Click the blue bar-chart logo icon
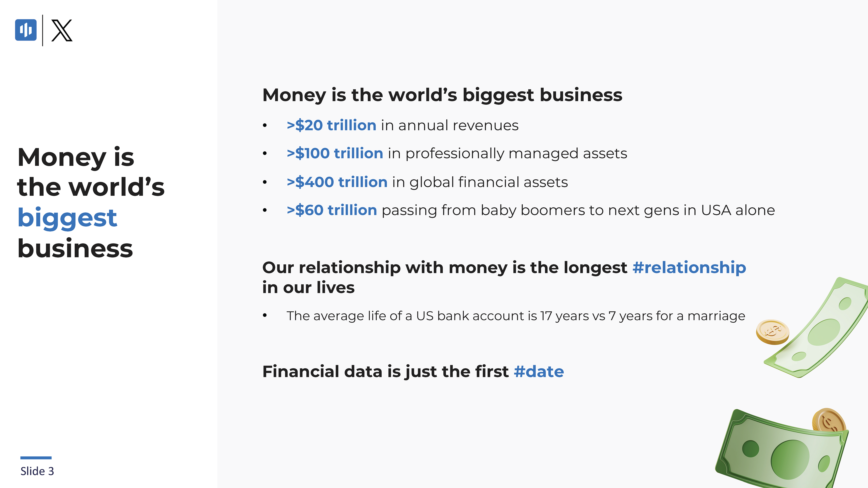Screen dimensions: 868x488 pyautogui.click(x=26, y=30)
